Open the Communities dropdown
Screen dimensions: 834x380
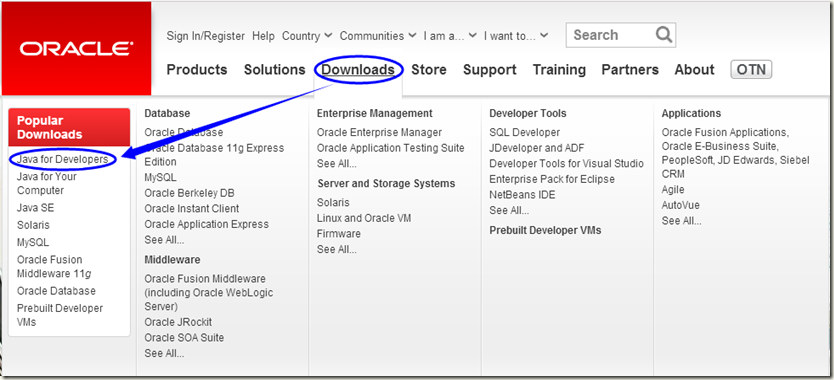pyautogui.click(x=378, y=36)
